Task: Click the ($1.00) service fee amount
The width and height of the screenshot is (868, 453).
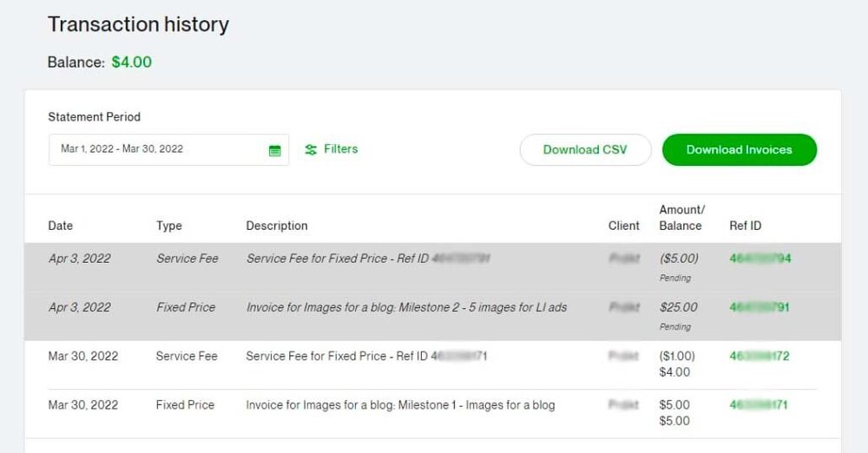Action: tap(676, 356)
